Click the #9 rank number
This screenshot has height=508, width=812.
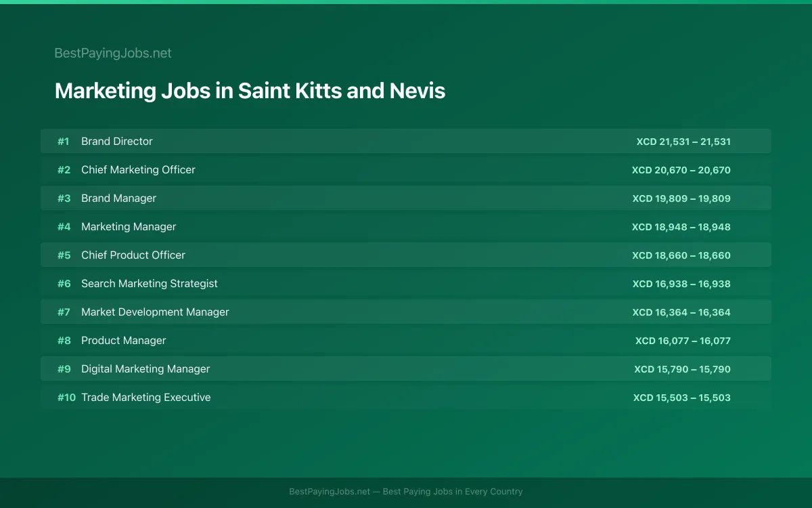(64, 369)
